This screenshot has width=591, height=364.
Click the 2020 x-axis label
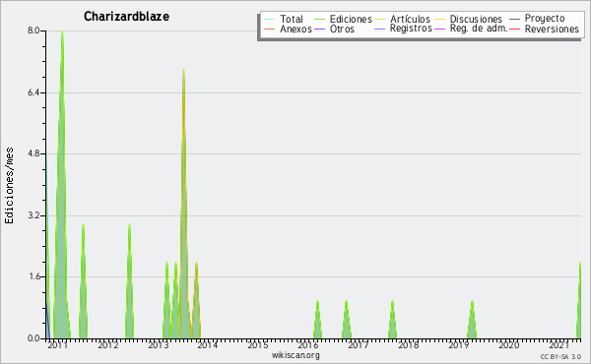point(508,345)
